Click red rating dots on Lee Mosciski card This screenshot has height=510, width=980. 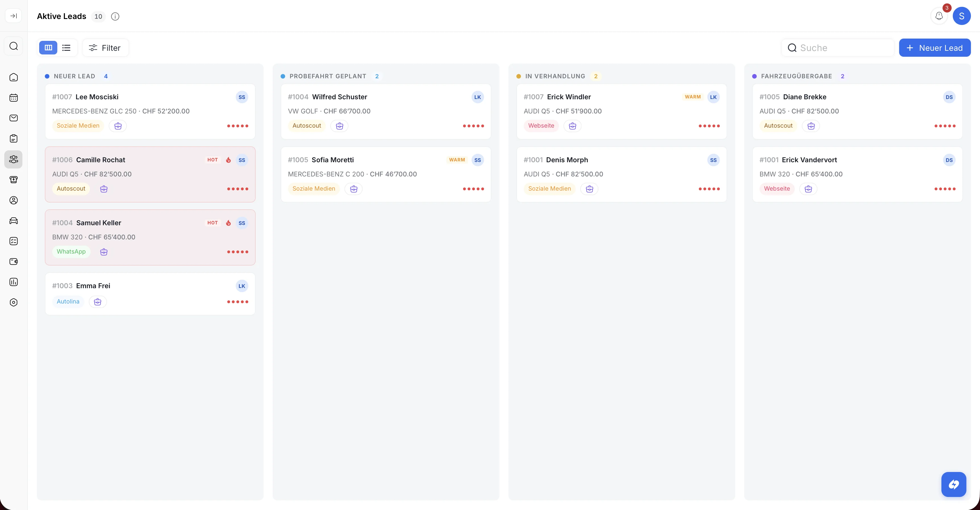[x=237, y=126]
